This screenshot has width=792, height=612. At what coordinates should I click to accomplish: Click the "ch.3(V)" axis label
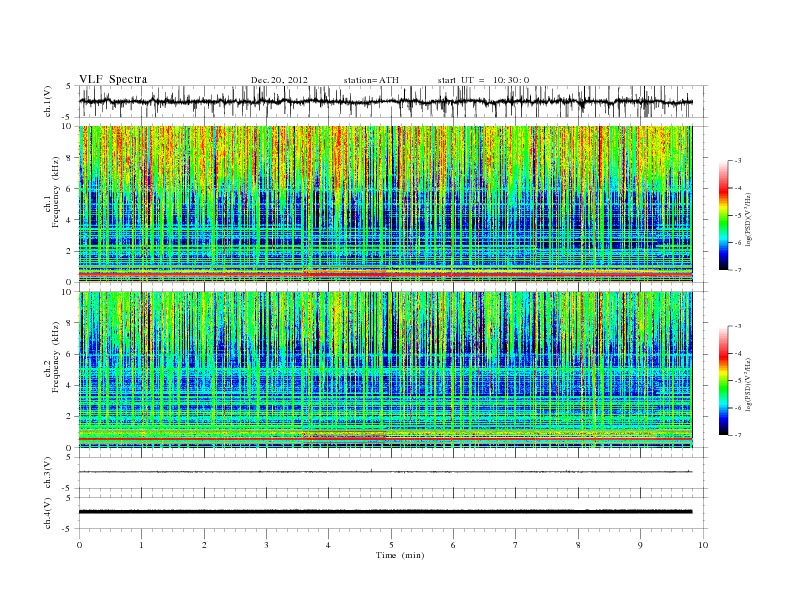48,473
